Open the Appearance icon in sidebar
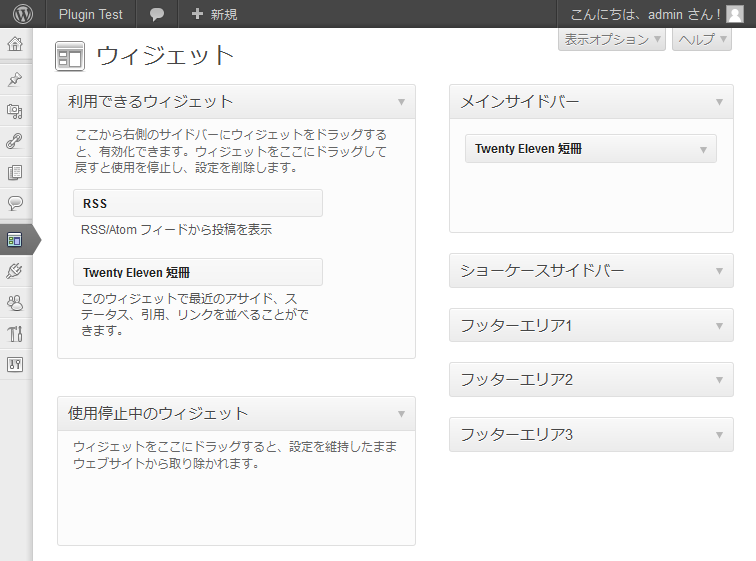This screenshot has height=561, width=756. tap(15, 240)
